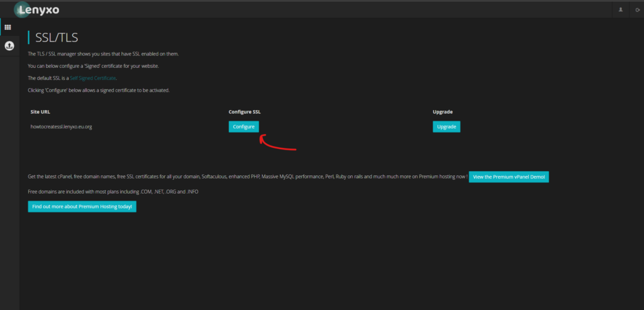Click the 'Free domains are included' text
The width and height of the screenshot is (644, 310).
113,192
